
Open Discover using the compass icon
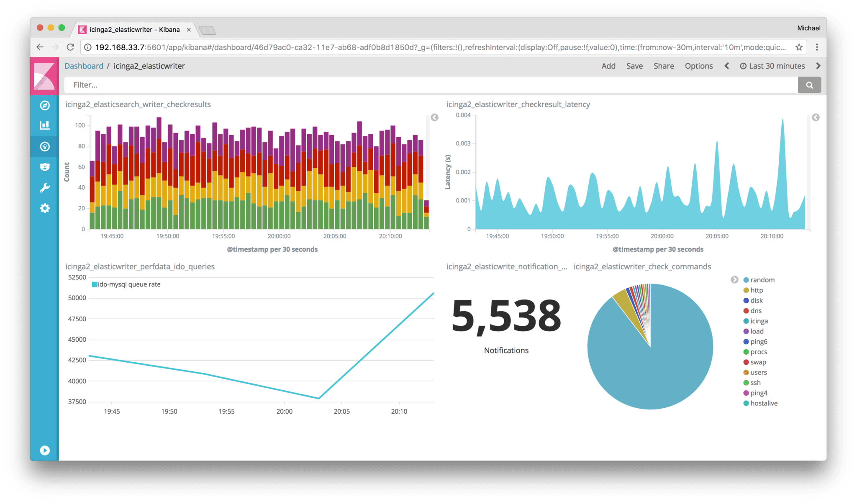(45, 105)
